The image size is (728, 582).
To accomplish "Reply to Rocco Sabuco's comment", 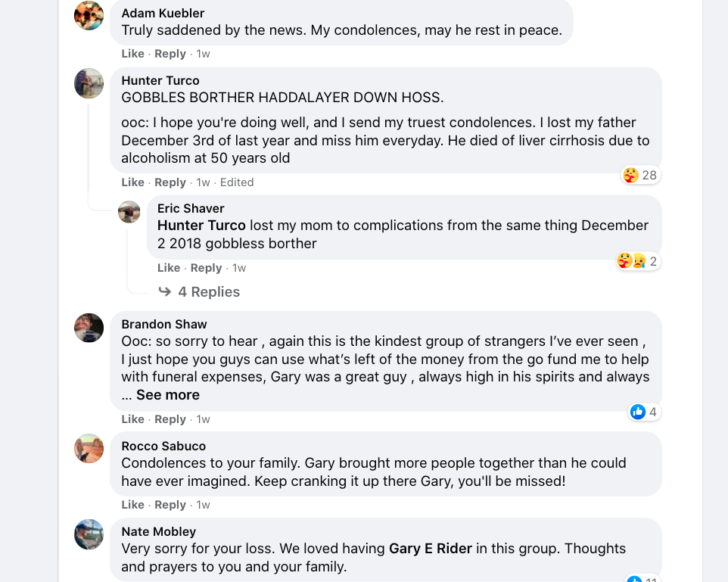I will (170, 505).
